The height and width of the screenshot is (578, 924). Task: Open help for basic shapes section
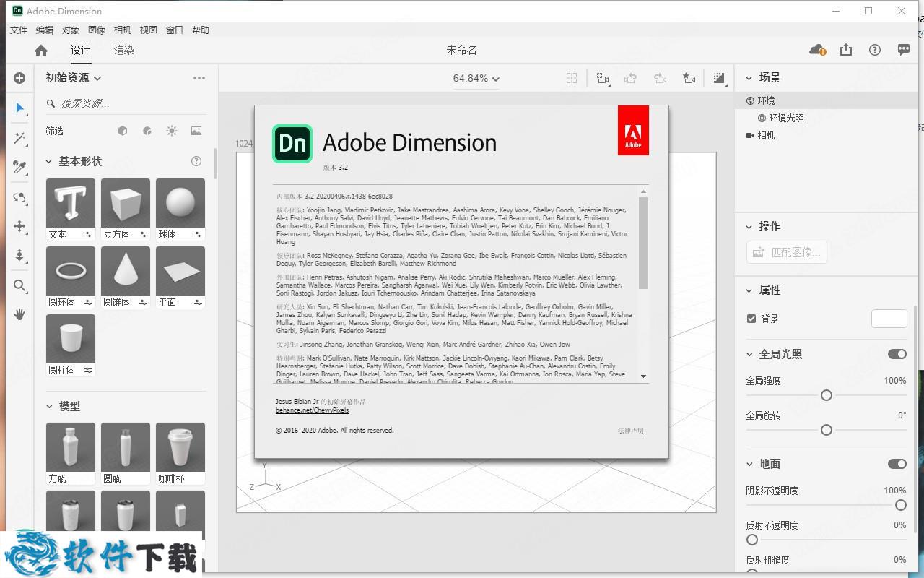pyautogui.click(x=196, y=161)
